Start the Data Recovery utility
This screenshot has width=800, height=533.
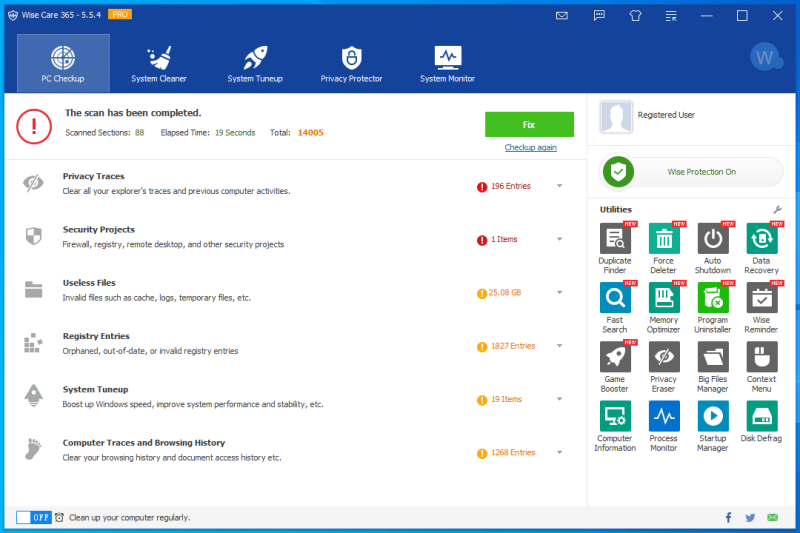point(761,240)
